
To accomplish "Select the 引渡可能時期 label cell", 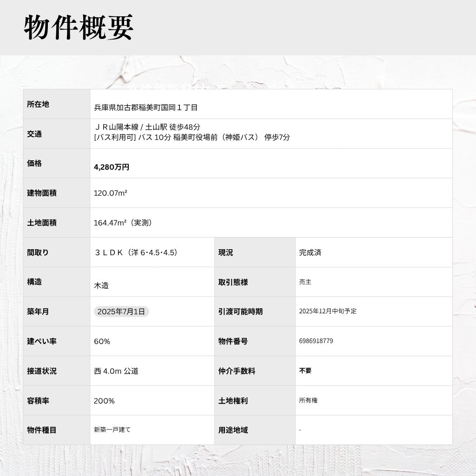I will [x=255, y=312].
